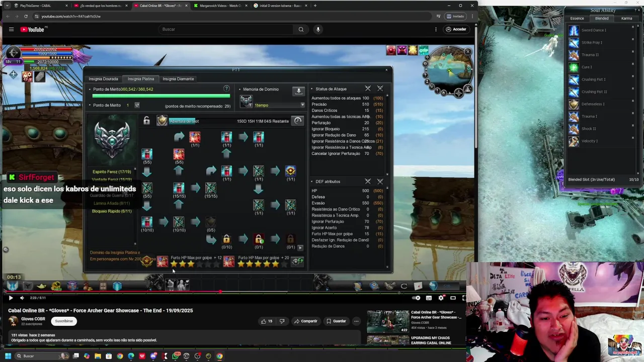Image resolution: width=644 pixels, height=362 pixels.
Task: Click the Guardar save button
Action: point(336,321)
